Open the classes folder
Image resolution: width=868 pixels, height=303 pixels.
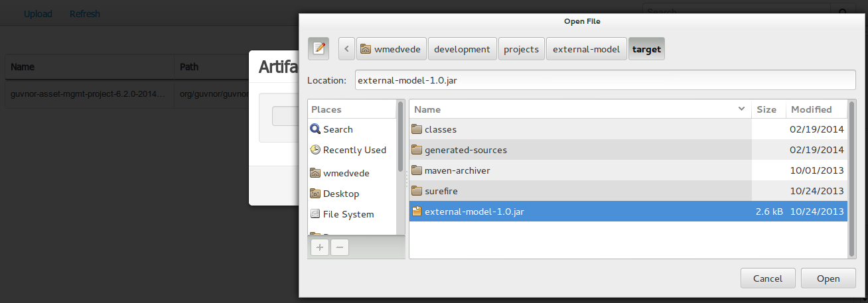tap(440, 129)
